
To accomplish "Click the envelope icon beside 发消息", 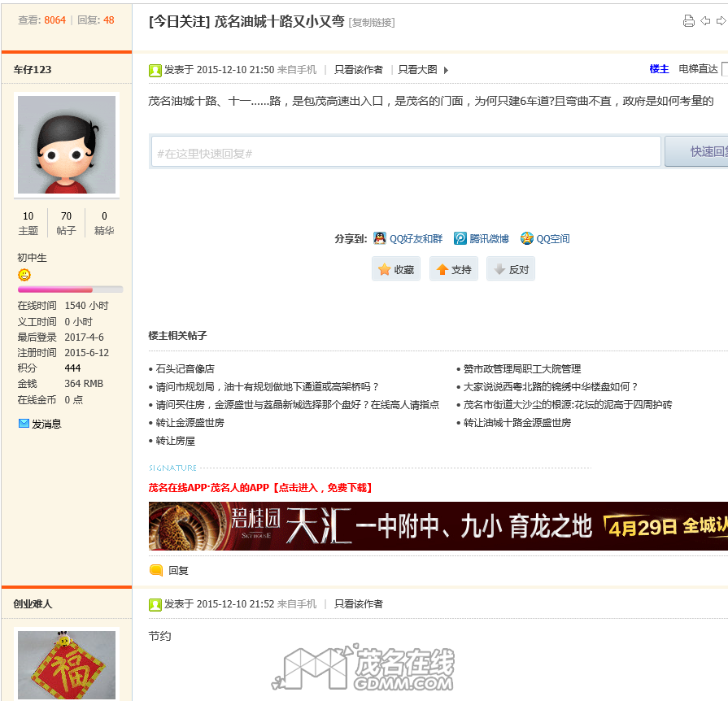I will (24, 424).
